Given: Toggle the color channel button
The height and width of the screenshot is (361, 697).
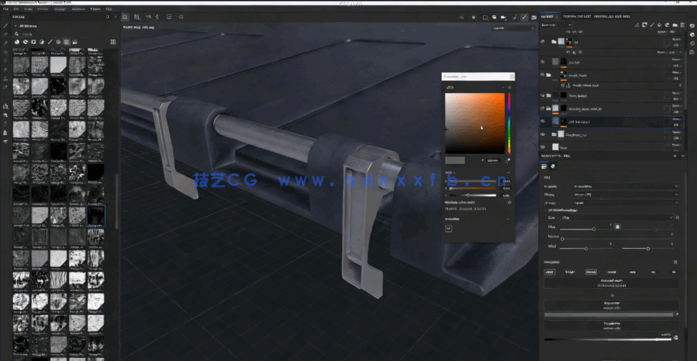Looking at the screenshot, I should (x=550, y=272).
